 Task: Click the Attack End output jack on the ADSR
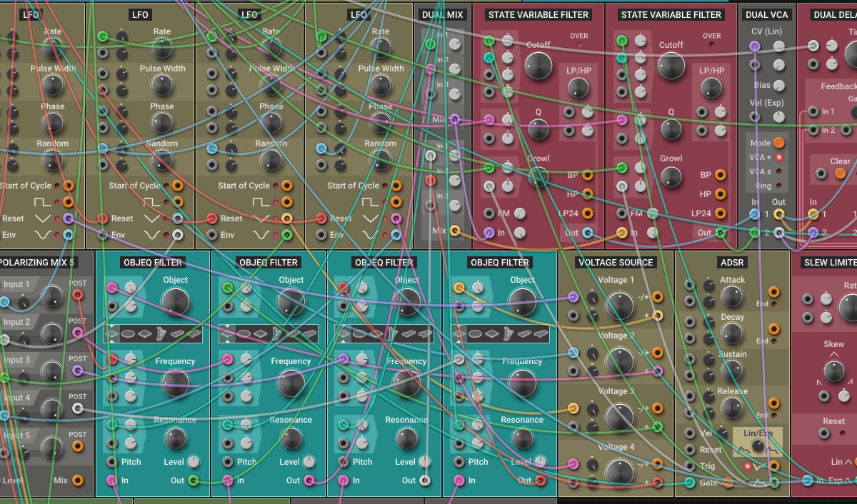774,292
